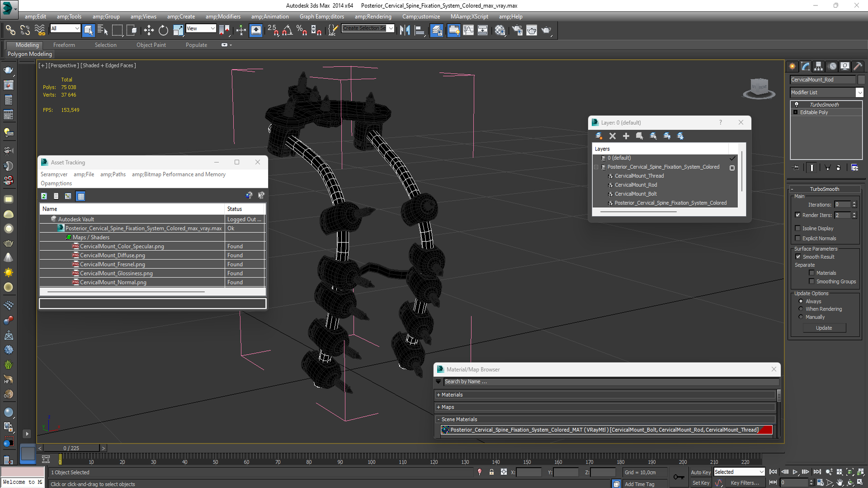The image size is (868, 488).
Task: Click the material's red color swatch
Action: tap(765, 430)
